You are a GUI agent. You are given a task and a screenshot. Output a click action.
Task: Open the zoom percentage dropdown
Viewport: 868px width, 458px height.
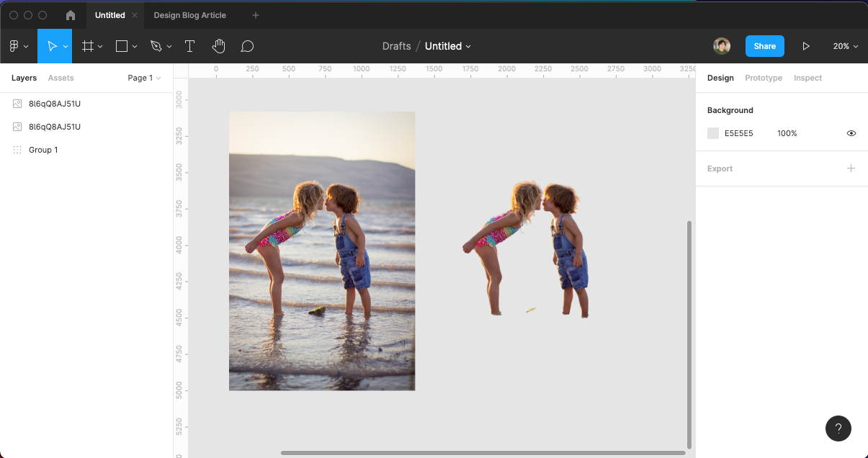pyautogui.click(x=845, y=45)
